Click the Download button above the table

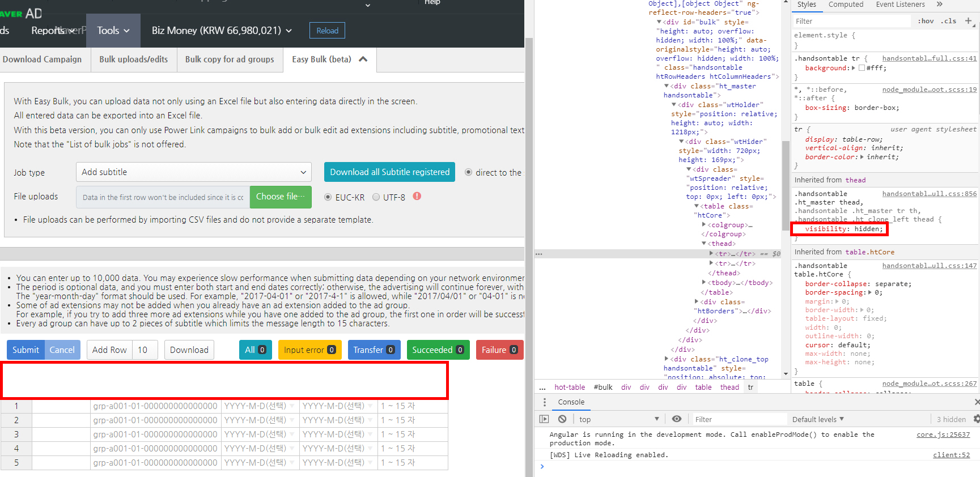(189, 350)
